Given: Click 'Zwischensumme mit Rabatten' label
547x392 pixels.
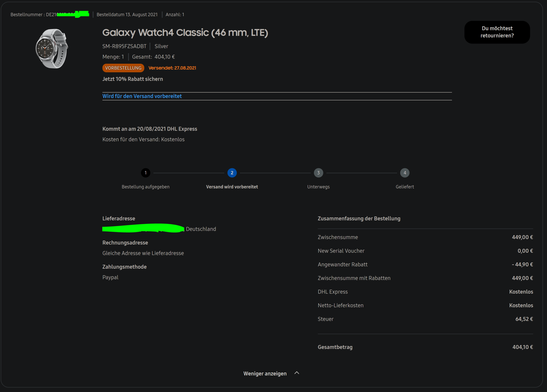Looking at the screenshot, I should click(x=354, y=278).
